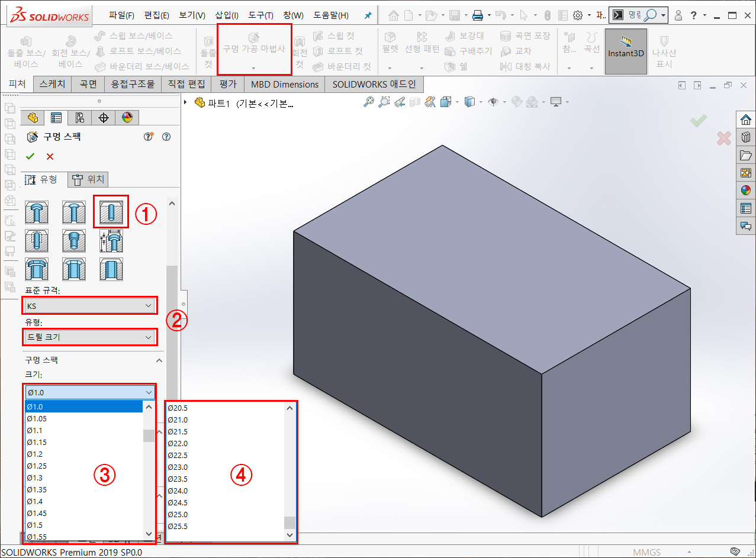756x558 pixels.
Task: Open the 크기 Ø1.0 size combo box
Action: (x=89, y=392)
